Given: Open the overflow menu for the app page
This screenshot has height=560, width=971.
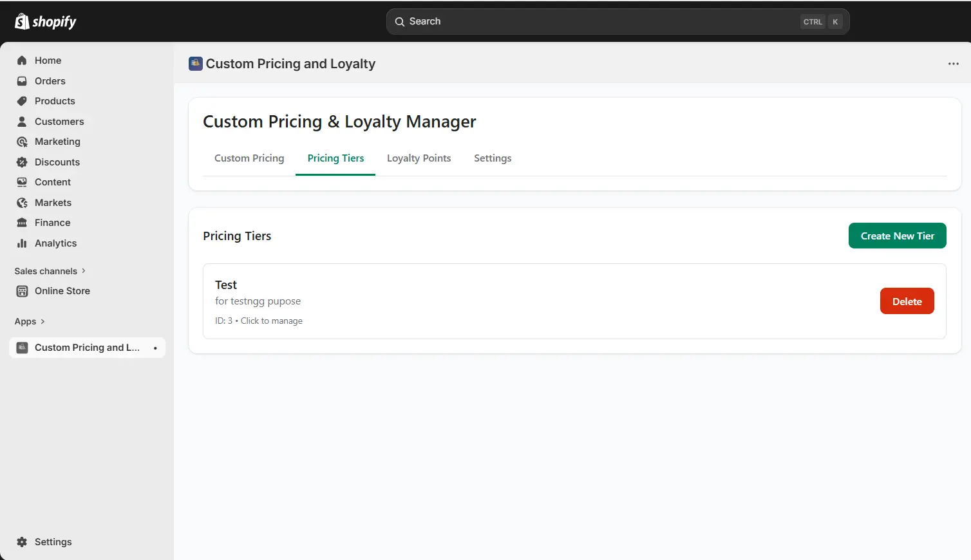Looking at the screenshot, I should tap(954, 63).
